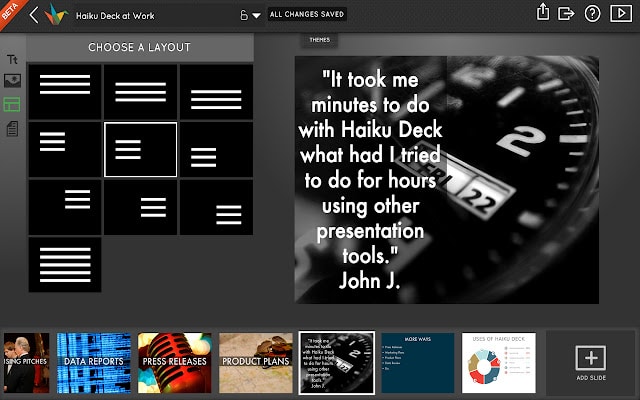Viewport: 640px width, 400px height.
Task: Choose top-center wide text layout
Action: tap(140, 92)
